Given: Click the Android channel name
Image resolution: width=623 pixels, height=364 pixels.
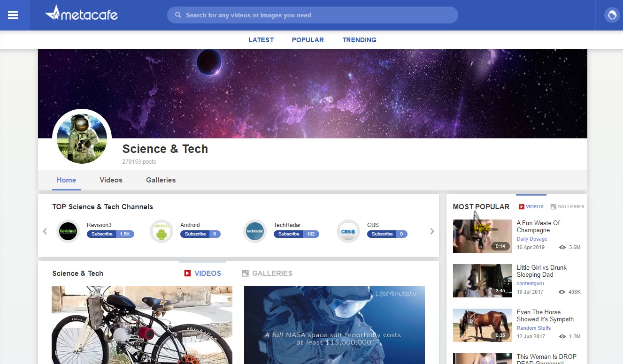Looking at the screenshot, I should coord(190,225).
